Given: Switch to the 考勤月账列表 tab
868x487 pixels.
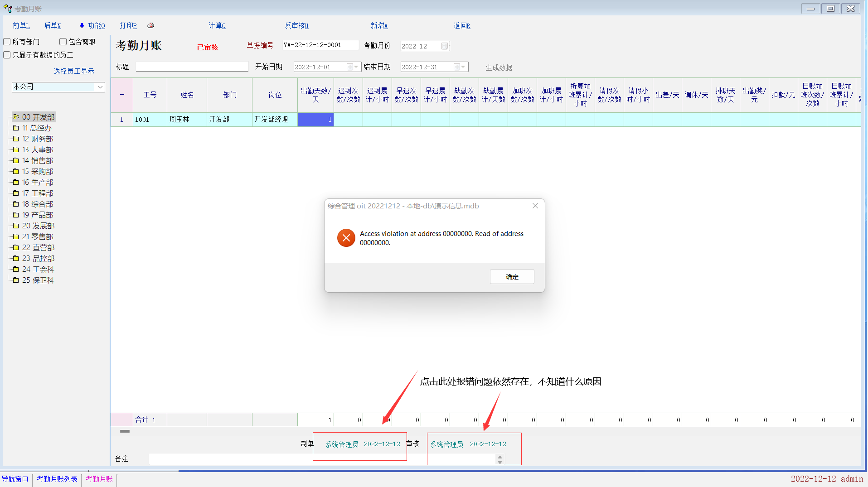Looking at the screenshot, I should point(57,479).
